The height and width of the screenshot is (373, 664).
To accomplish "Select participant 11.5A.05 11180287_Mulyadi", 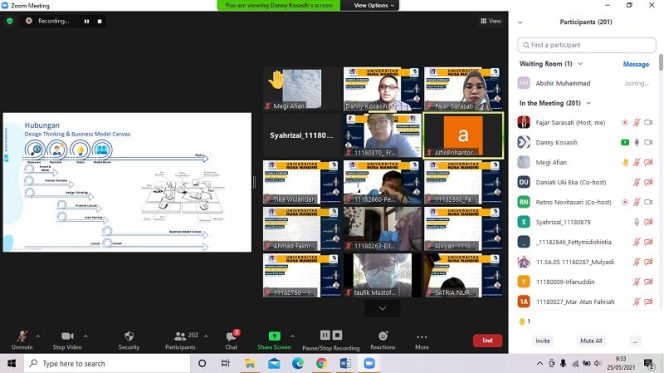I will click(x=587, y=262).
